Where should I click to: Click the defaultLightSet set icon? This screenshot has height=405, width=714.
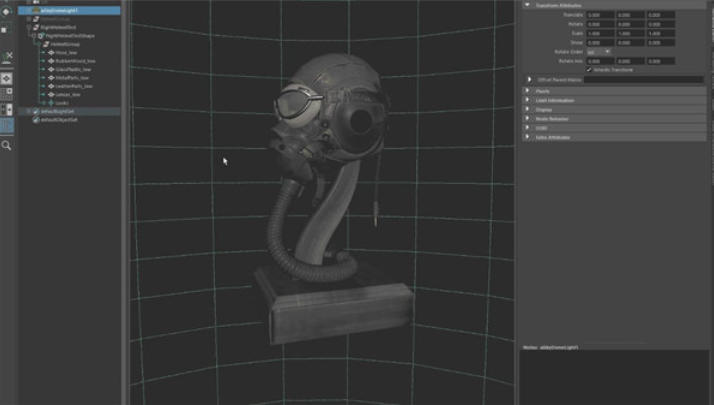tap(35, 111)
